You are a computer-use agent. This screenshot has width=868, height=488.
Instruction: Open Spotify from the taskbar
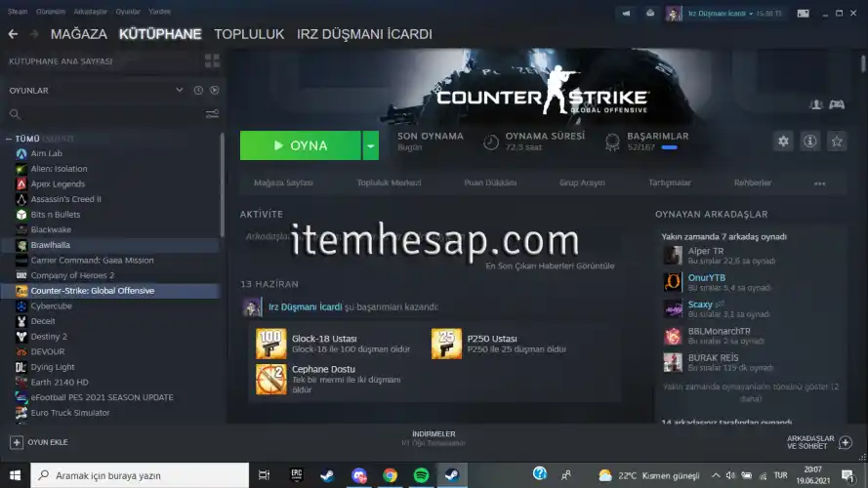pyautogui.click(x=421, y=475)
